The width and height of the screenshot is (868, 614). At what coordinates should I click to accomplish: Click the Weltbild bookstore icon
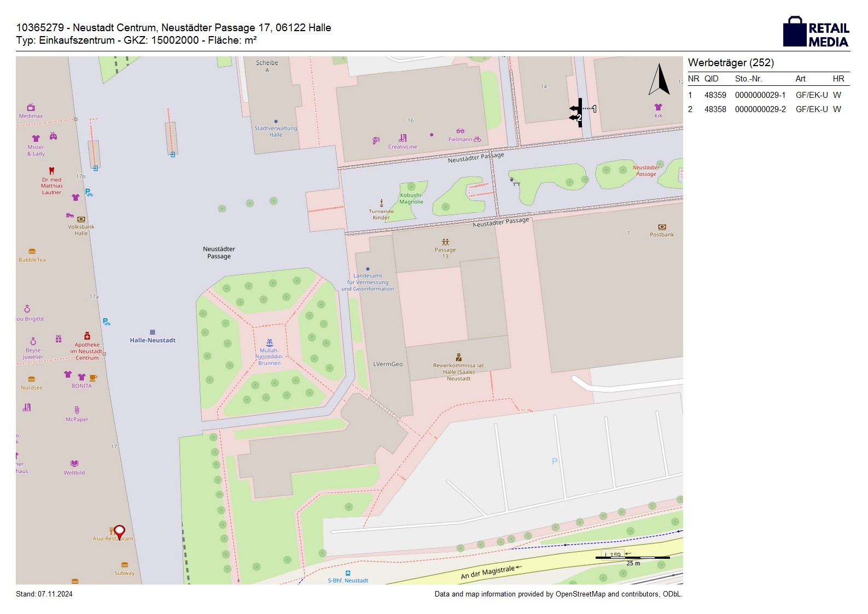click(x=74, y=464)
